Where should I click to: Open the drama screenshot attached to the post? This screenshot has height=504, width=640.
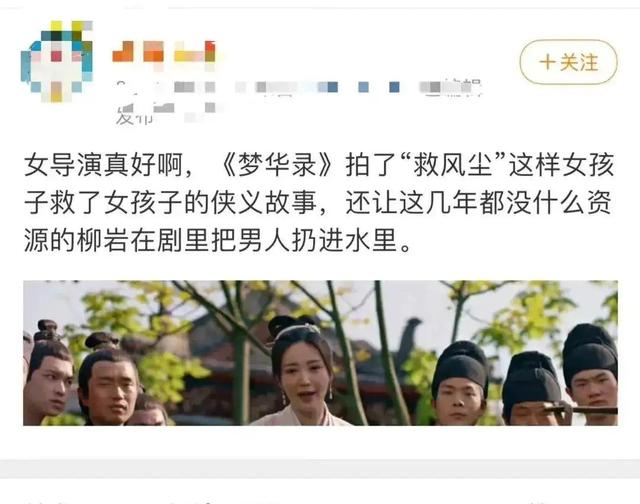[320, 353]
